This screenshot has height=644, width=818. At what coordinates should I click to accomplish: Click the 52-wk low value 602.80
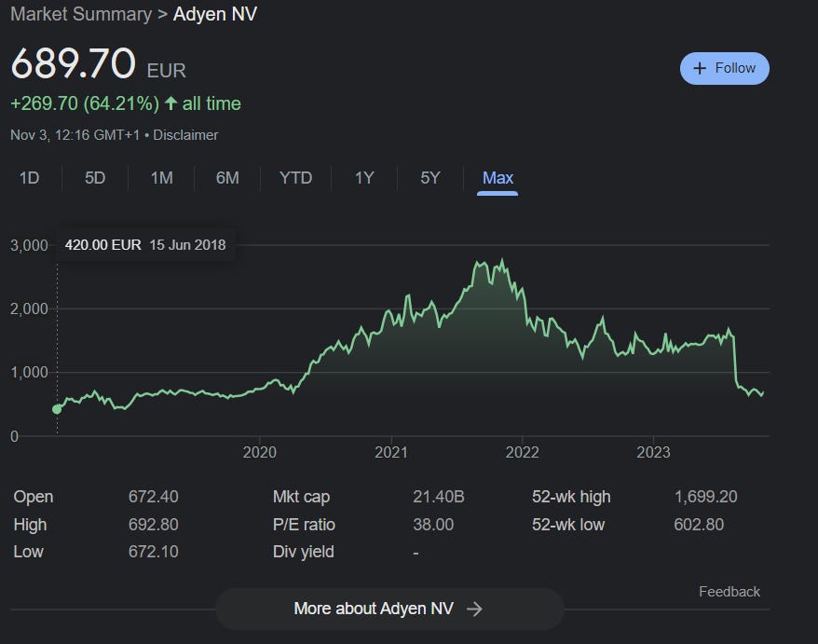[x=699, y=525]
